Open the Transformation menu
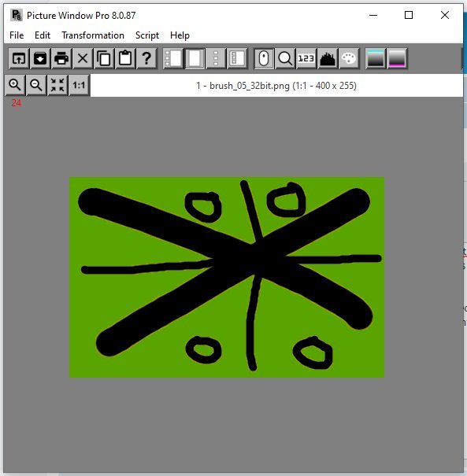The image size is (467, 476). [x=93, y=35]
